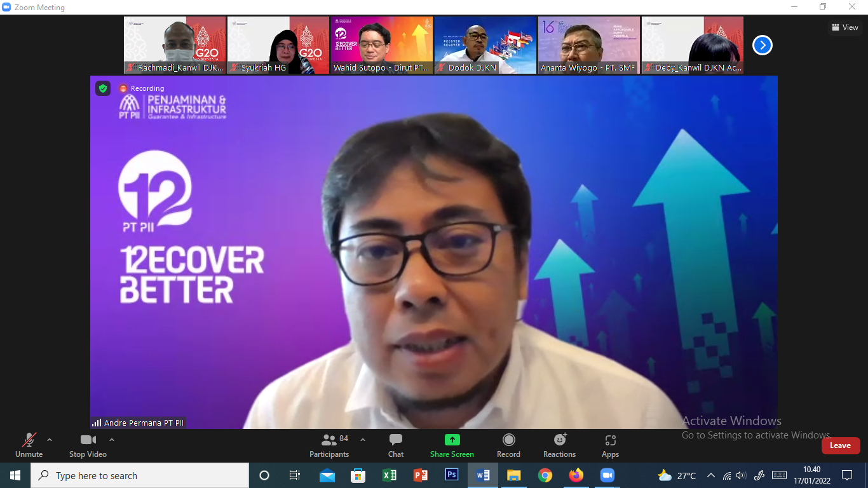Select Ananta Wiyogo's video thumbnail
The height and width of the screenshot is (488, 868).
[588, 45]
